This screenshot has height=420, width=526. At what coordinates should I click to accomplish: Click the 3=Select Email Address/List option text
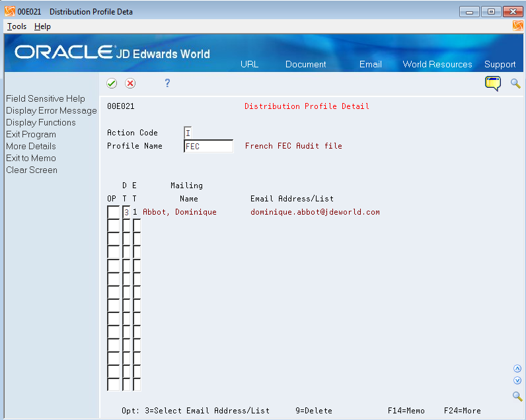[x=207, y=411]
